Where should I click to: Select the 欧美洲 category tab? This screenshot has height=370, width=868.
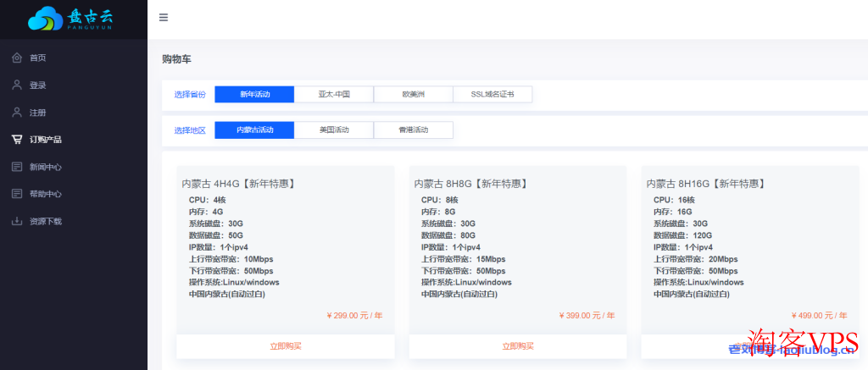pos(414,94)
